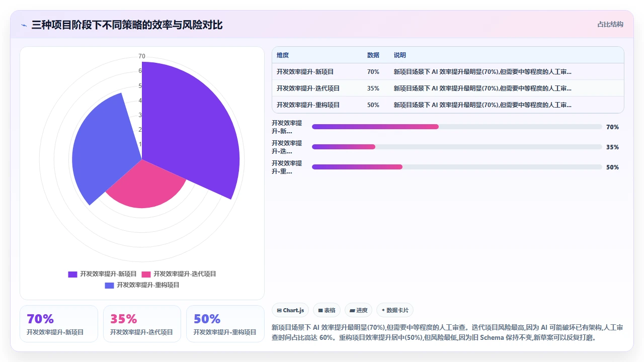Select the 表格 tag chip
Viewport: 644px width, 362px height.
[x=327, y=310]
